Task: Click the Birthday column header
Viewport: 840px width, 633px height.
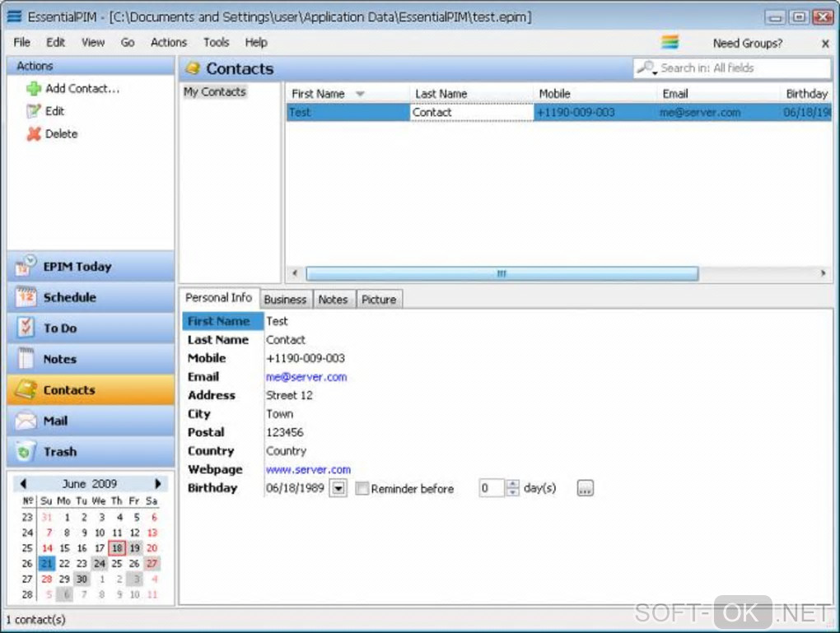Action: coord(806,94)
